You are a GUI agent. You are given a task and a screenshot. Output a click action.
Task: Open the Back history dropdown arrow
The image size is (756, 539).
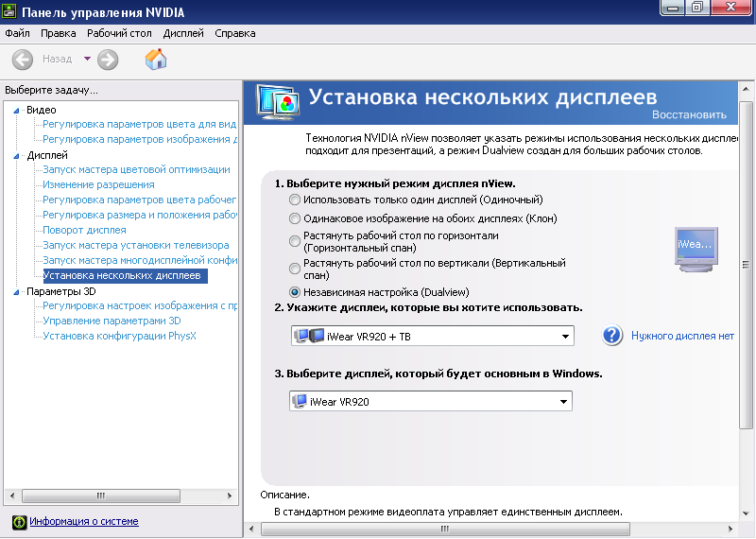[x=87, y=59]
